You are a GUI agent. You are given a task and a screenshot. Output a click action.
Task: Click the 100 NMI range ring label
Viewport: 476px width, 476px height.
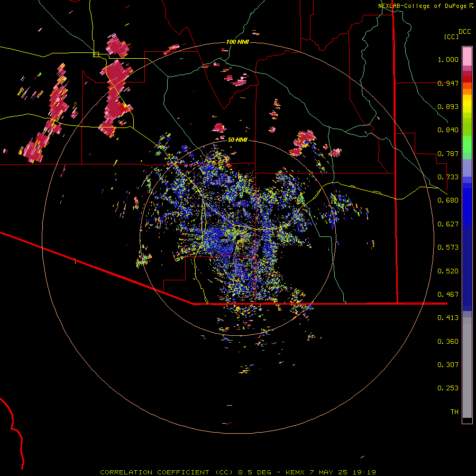(x=237, y=42)
